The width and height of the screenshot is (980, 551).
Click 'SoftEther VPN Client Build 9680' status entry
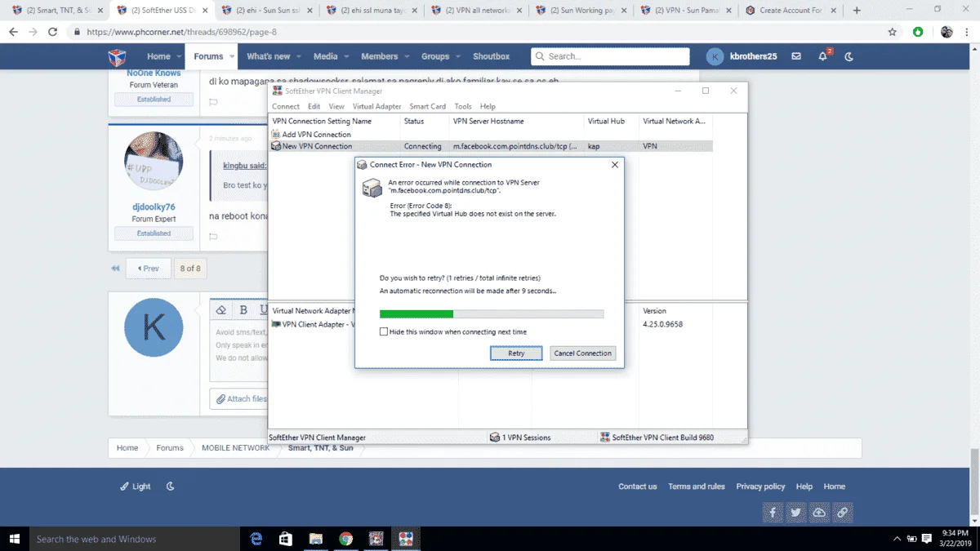[657, 438]
